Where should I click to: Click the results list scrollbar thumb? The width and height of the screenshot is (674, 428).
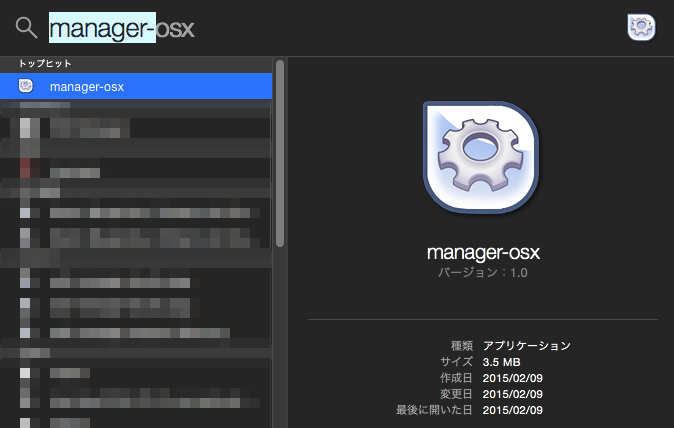coord(280,153)
